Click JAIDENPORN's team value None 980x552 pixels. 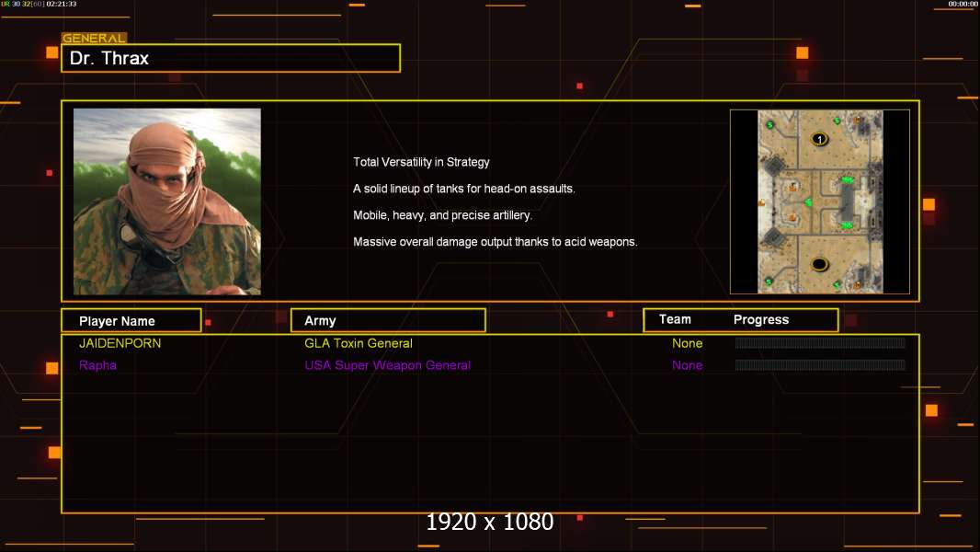coord(687,343)
